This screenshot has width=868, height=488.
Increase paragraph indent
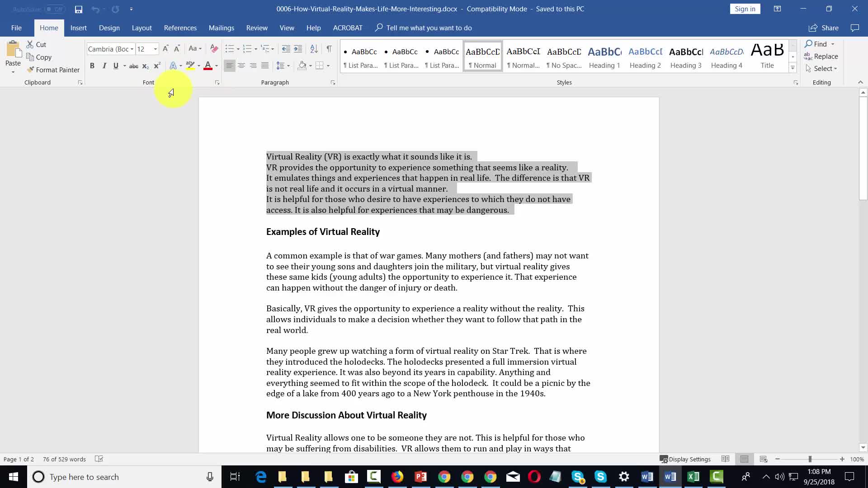pos(298,49)
